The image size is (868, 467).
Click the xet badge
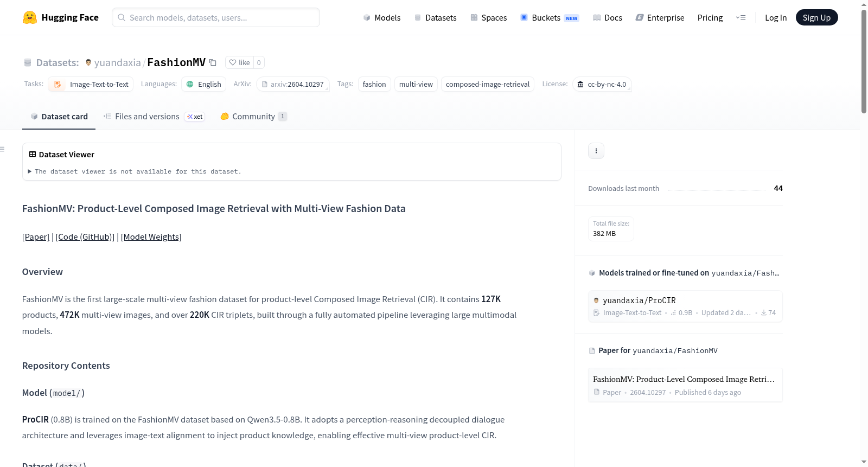point(195,117)
